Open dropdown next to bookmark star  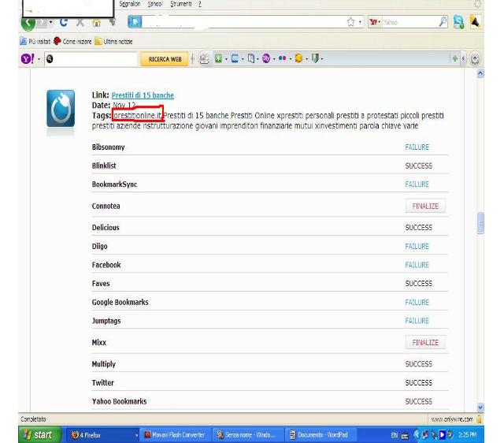[x=360, y=22]
